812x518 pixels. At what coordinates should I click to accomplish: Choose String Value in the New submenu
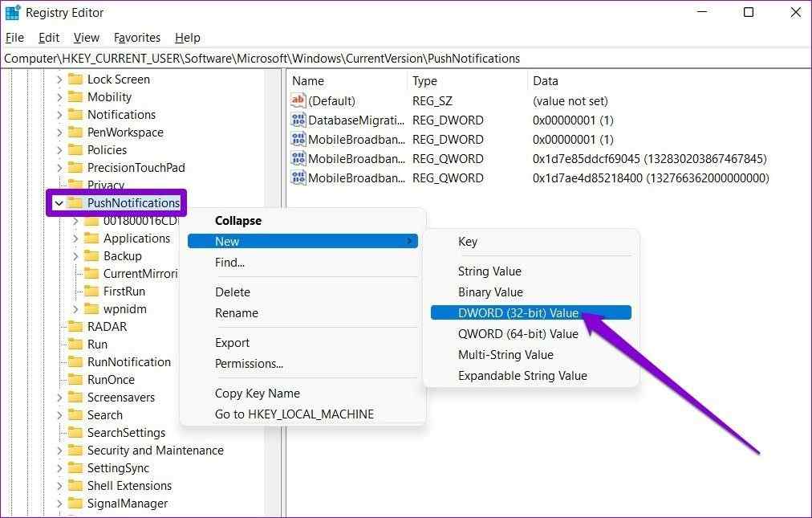pos(531,271)
